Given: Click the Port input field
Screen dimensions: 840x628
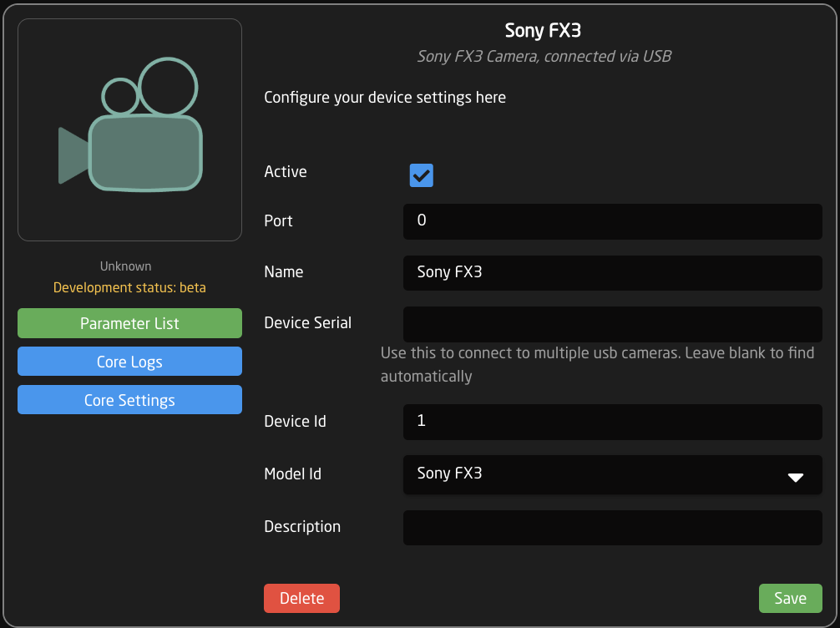Looking at the screenshot, I should pyautogui.click(x=612, y=221).
